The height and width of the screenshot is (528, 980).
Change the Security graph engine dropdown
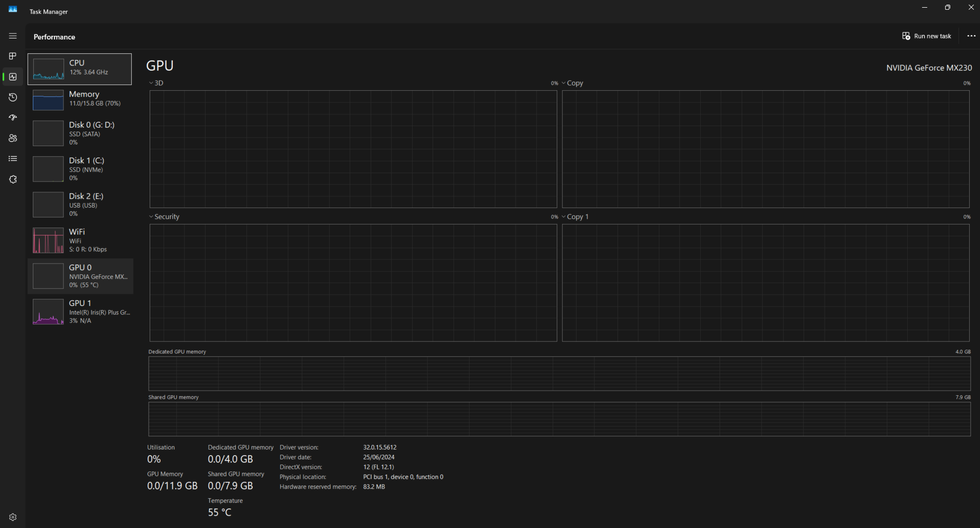[x=164, y=217]
